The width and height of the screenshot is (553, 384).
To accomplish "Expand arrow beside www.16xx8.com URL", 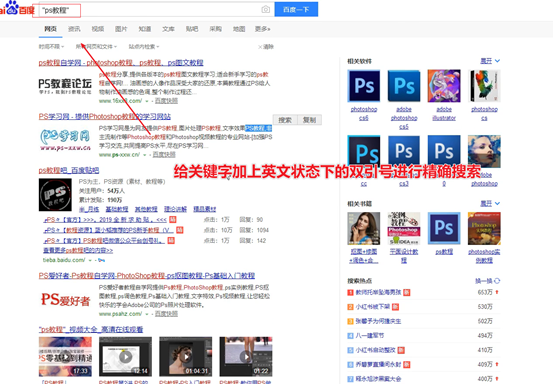I will (147, 101).
